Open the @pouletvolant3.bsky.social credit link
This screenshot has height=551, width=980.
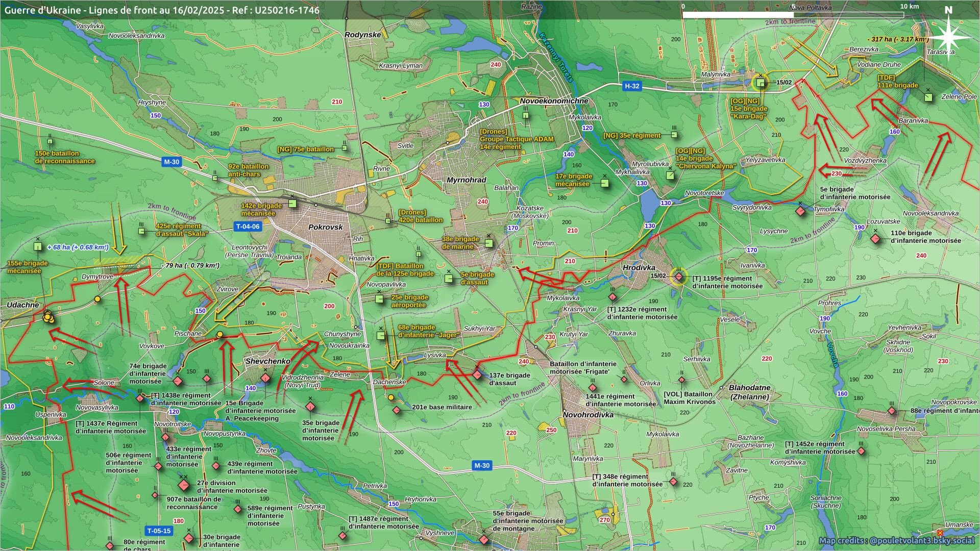pos(922,540)
